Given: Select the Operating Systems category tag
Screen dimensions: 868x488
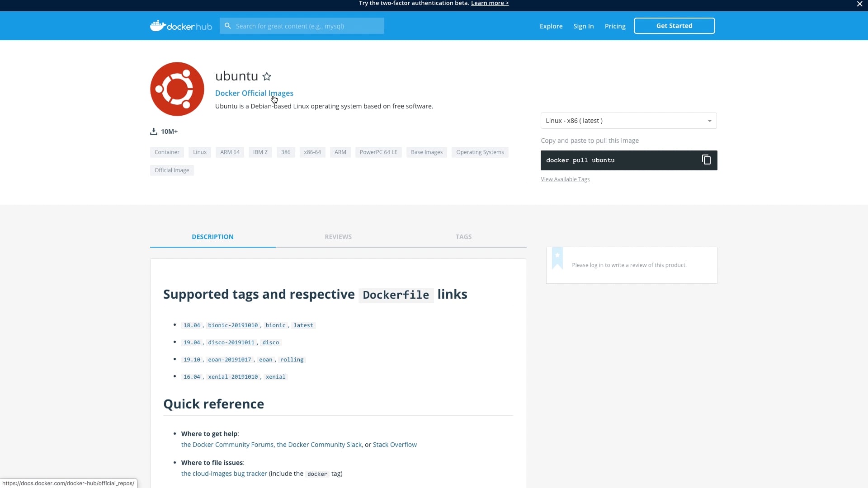Looking at the screenshot, I should click(x=480, y=152).
